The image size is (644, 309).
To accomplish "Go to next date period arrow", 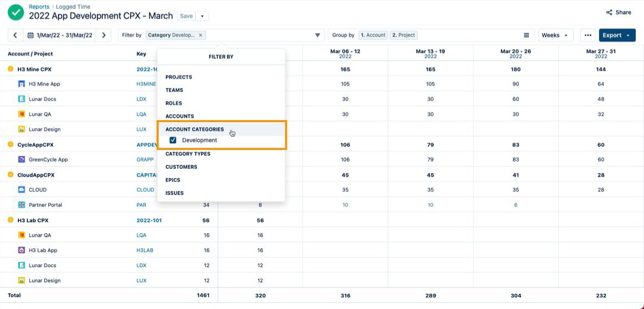I will click(103, 35).
